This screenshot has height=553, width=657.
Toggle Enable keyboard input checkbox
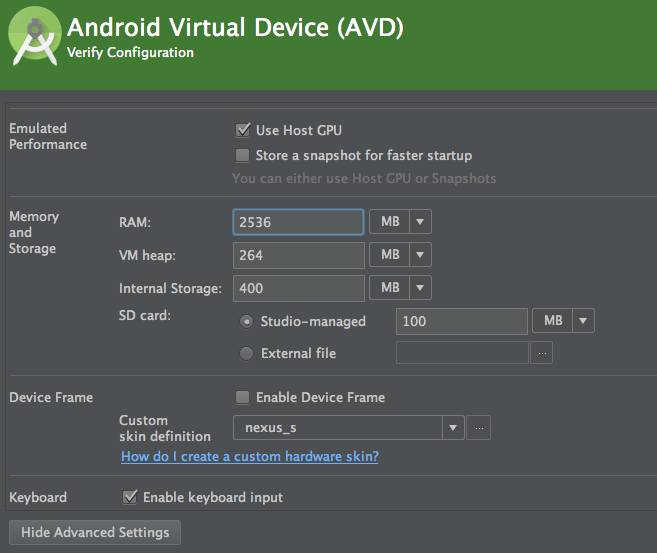129,497
